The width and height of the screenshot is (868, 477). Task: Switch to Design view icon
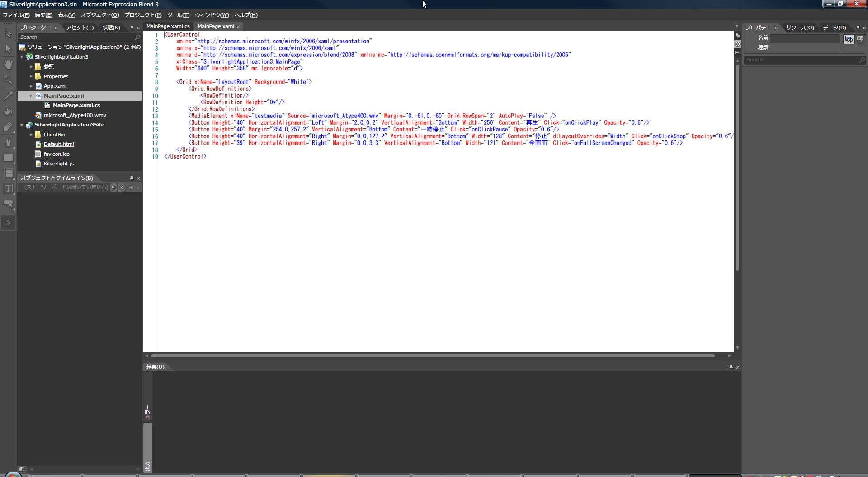point(738,35)
